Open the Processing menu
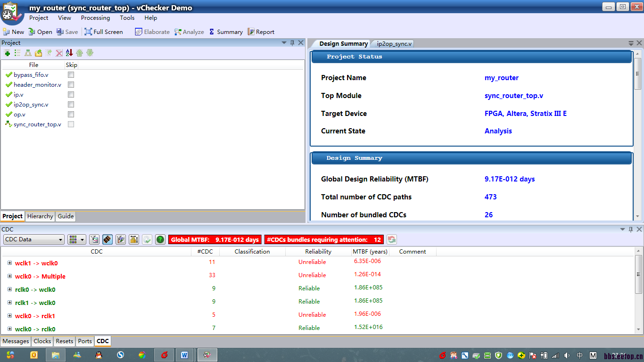The height and width of the screenshot is (362, 644). pos(95,18)
